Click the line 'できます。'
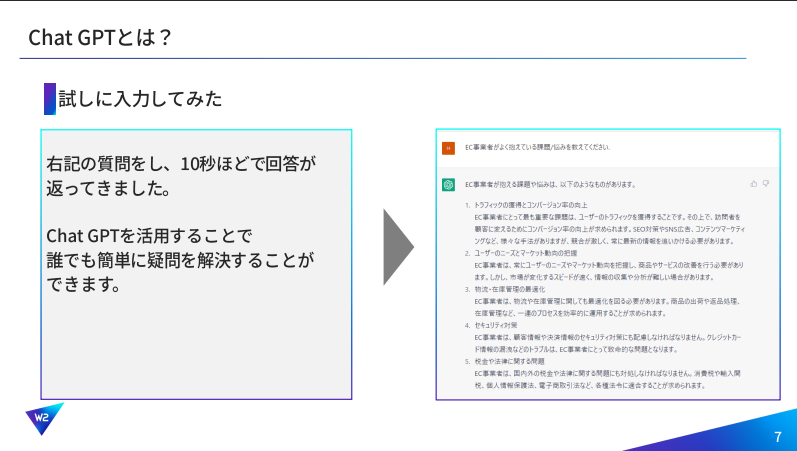Screen dimensions: 797x451 (x=84, y=284)
